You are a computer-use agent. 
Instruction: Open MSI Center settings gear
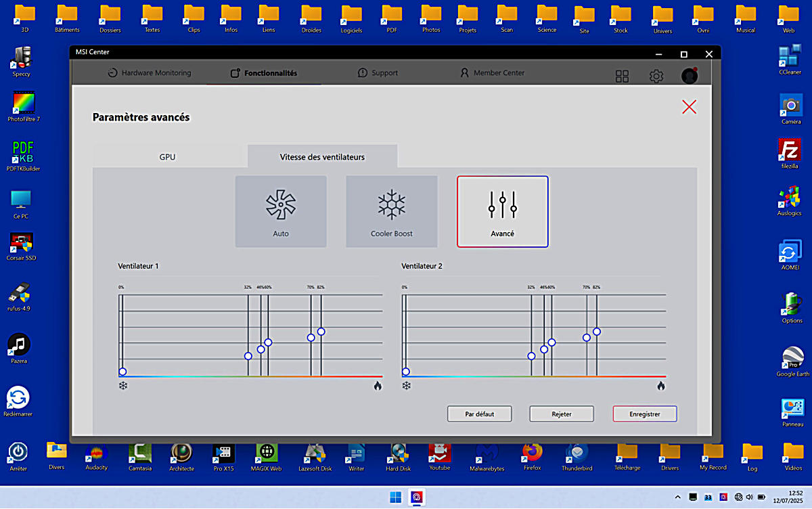(656, 76)
